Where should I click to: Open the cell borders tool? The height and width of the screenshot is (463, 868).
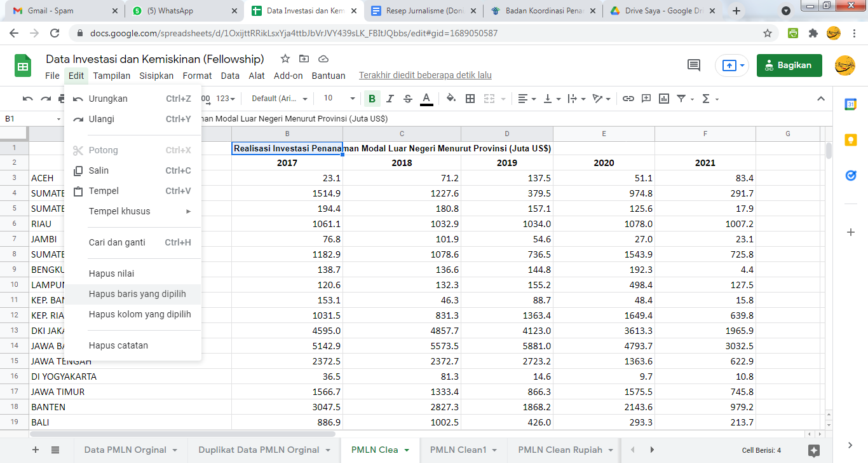(470, 99)
